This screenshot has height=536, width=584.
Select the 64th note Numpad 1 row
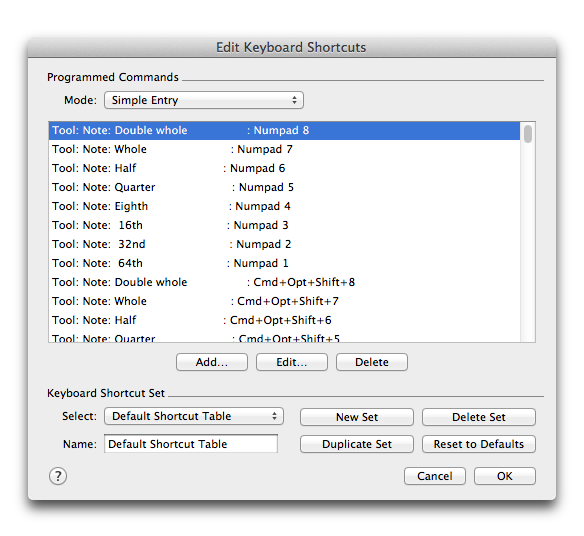click(284, 263)
